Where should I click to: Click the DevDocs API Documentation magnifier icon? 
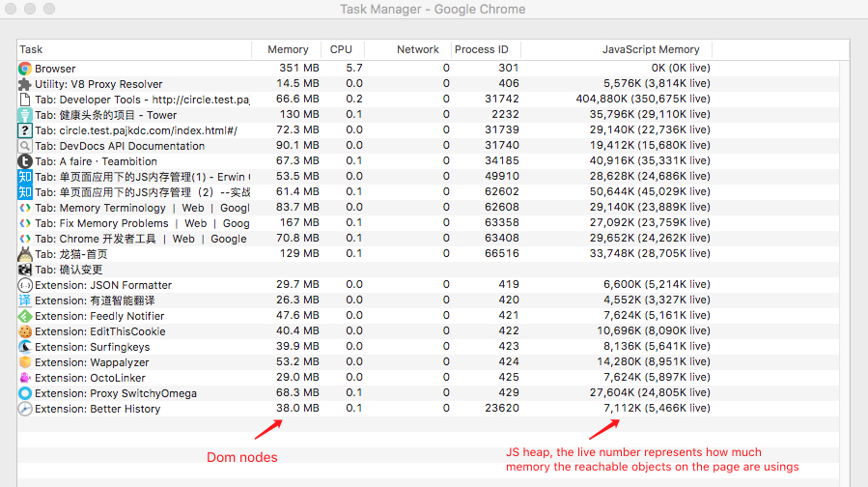point(25,146)
